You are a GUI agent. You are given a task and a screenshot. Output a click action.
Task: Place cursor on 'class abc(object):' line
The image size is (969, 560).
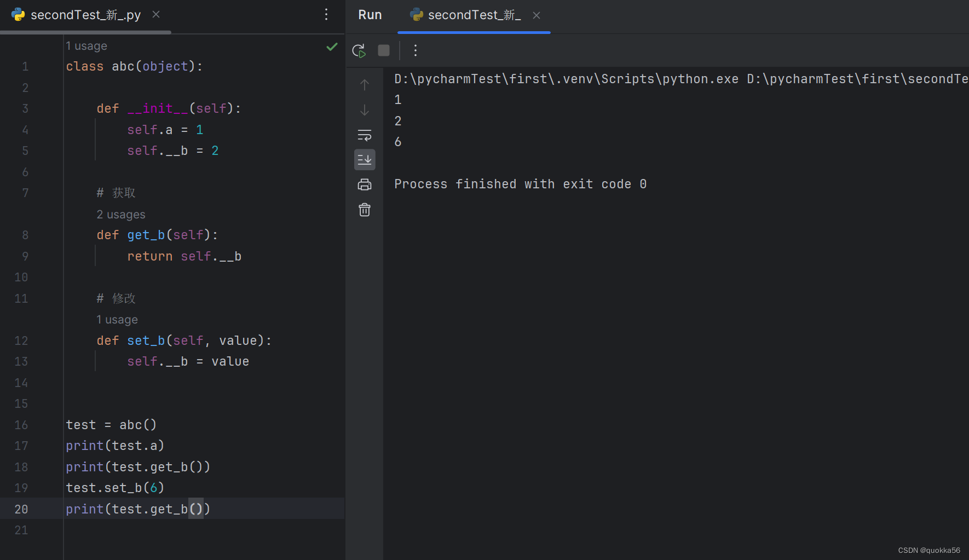pyautogui.click(x=134, y=66)
